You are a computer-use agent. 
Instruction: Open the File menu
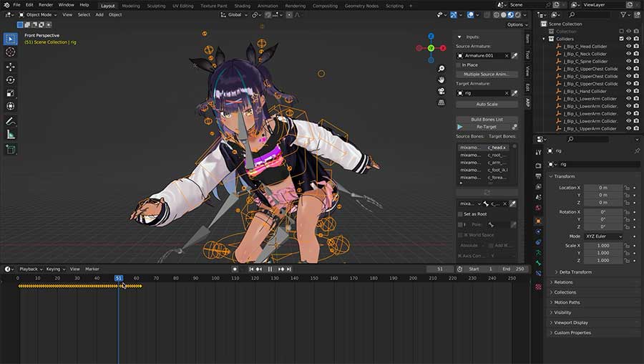coord(17,5)
